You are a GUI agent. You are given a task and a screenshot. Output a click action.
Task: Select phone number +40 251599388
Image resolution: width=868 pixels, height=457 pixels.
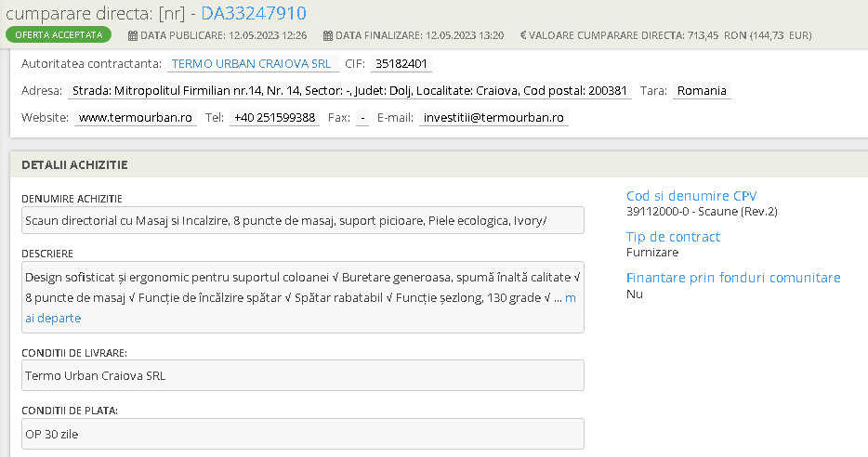click(274, 118)
